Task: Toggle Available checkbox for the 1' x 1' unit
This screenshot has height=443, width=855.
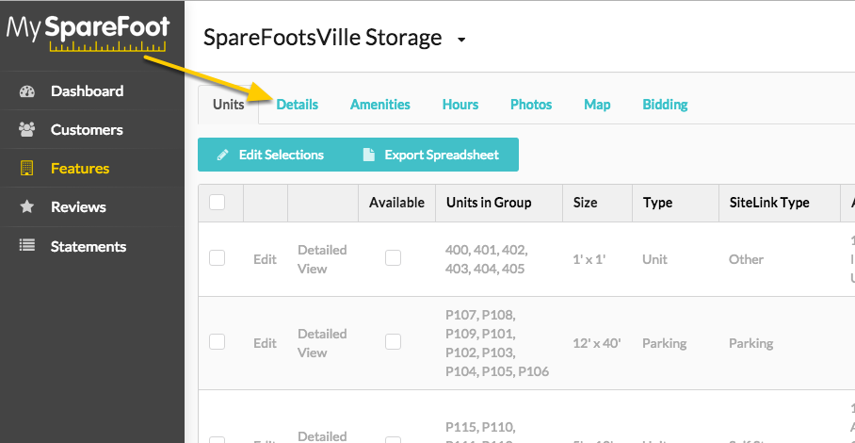Action: (393, 258)
